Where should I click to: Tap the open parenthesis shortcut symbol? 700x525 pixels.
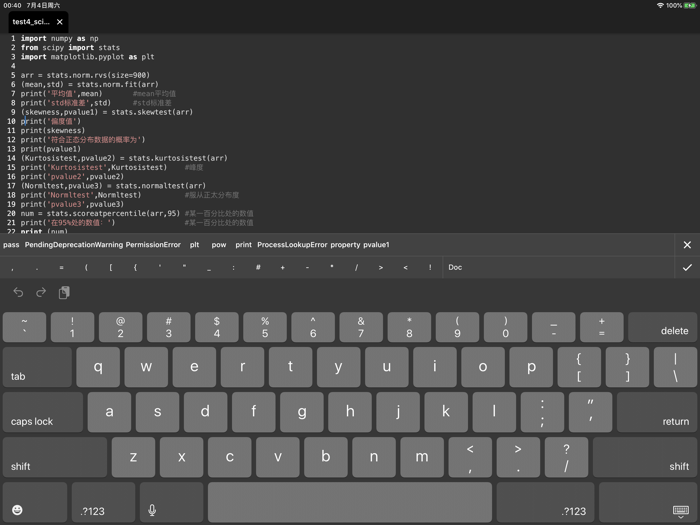[x=86, y=267]
